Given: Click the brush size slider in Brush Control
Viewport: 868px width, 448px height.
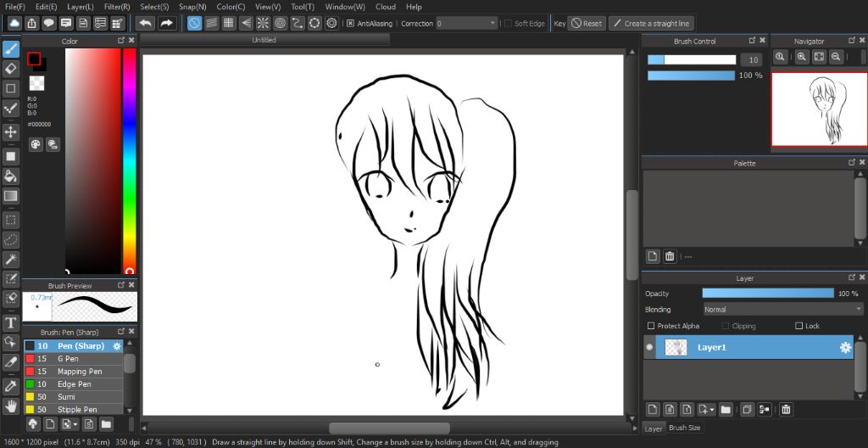Looking at the screenshot, I should [692, 60].
